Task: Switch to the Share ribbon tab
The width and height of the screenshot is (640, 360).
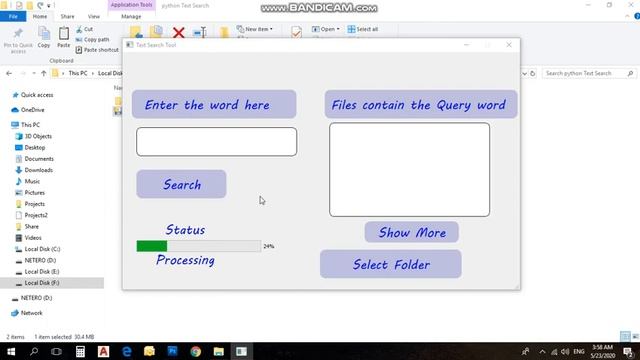Action: pyautogui.click(x=67, y=16)
